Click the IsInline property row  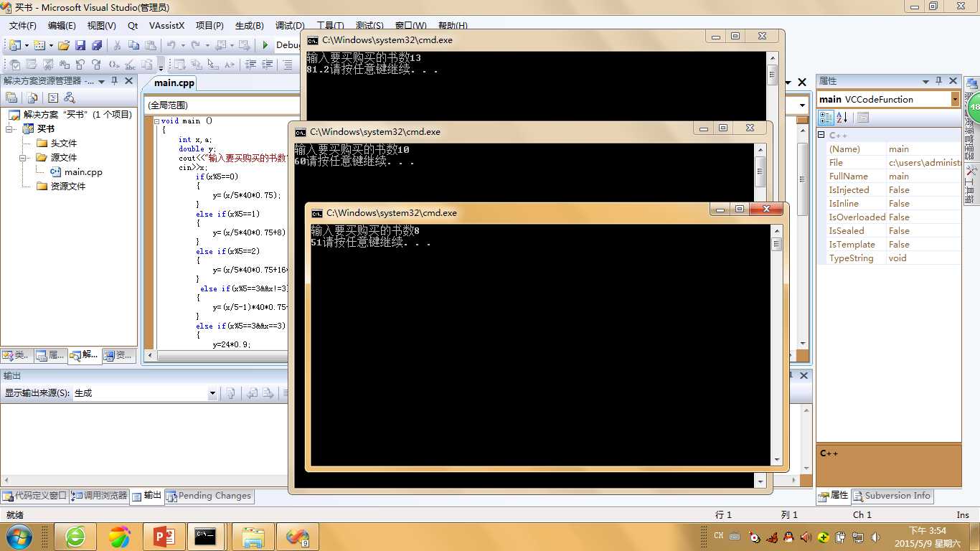(x=889, y=204)
